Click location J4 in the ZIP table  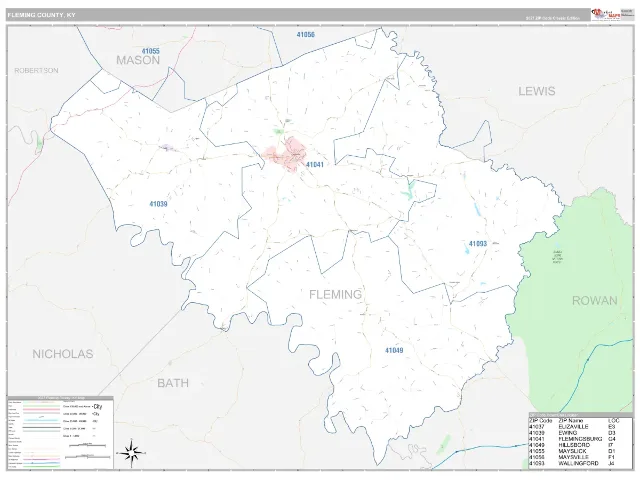(x=611, y=463)
